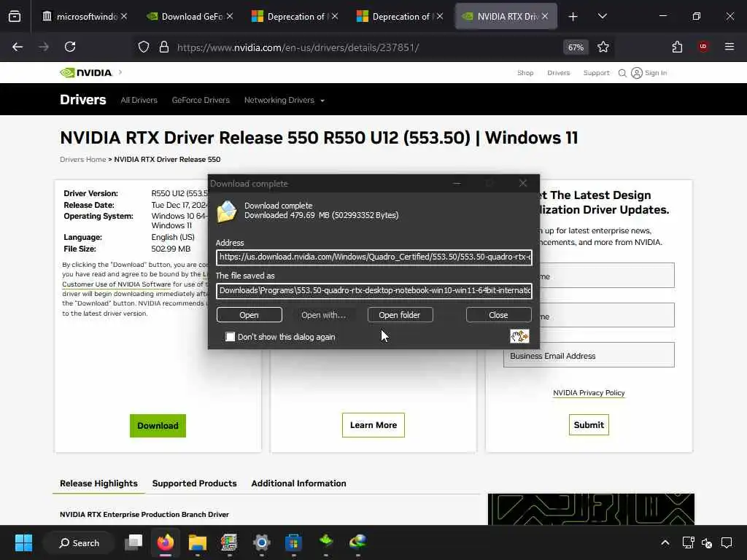The image size is (747, 560).
Task: Open tracking protection shield icon
Action: coord(144,47)
